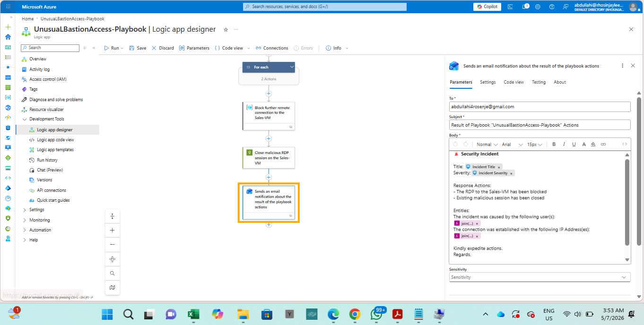Collapse the resource menu with the chevron

tap(94, 48)
